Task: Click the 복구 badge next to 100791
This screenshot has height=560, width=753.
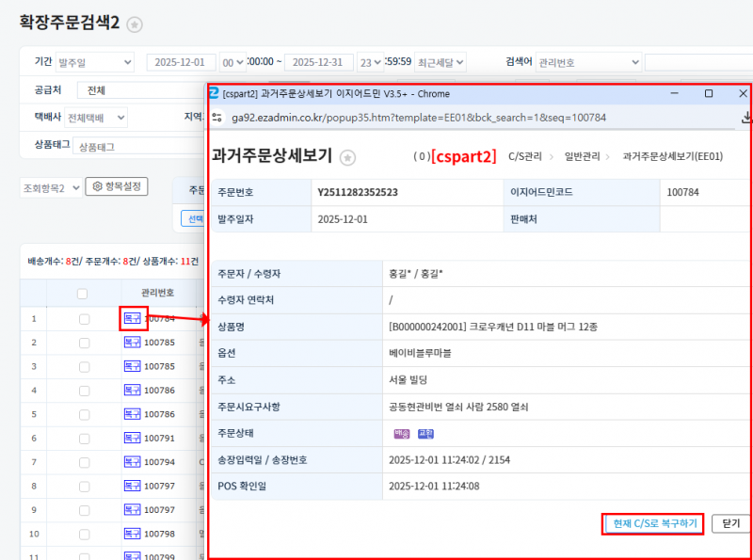Action: (133, 438)
